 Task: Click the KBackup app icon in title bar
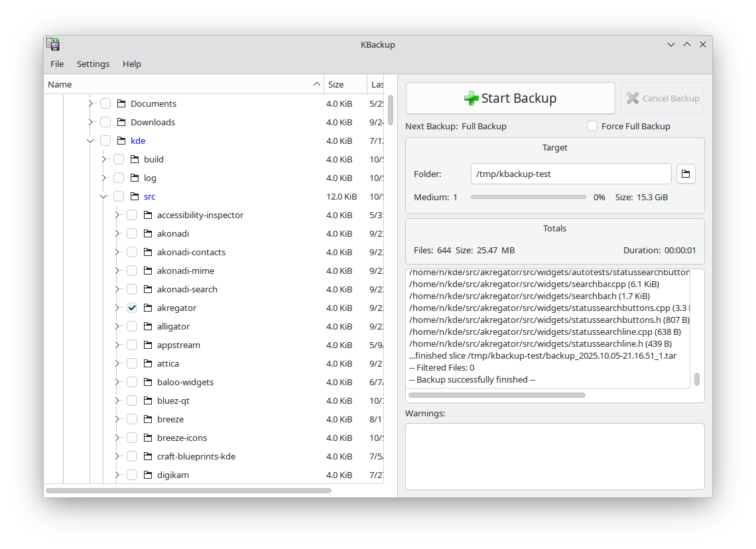point(53,44)
